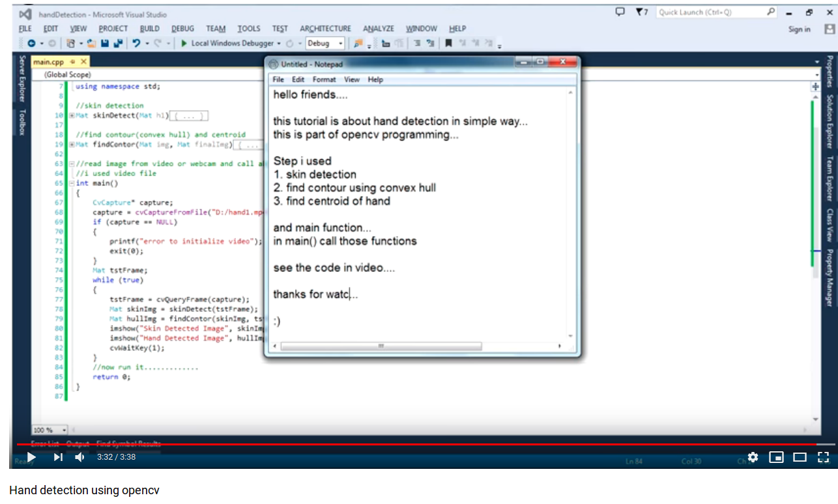Open the DEBUG menu
Image resolution: width=838 pixels, height=504 pixels.
point(183,29)
